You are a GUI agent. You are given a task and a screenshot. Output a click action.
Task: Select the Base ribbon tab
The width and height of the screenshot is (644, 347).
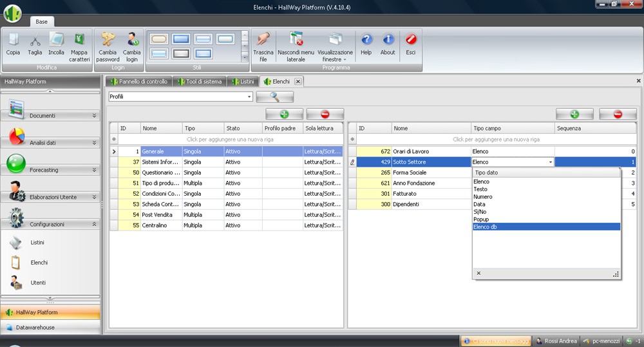41,22
